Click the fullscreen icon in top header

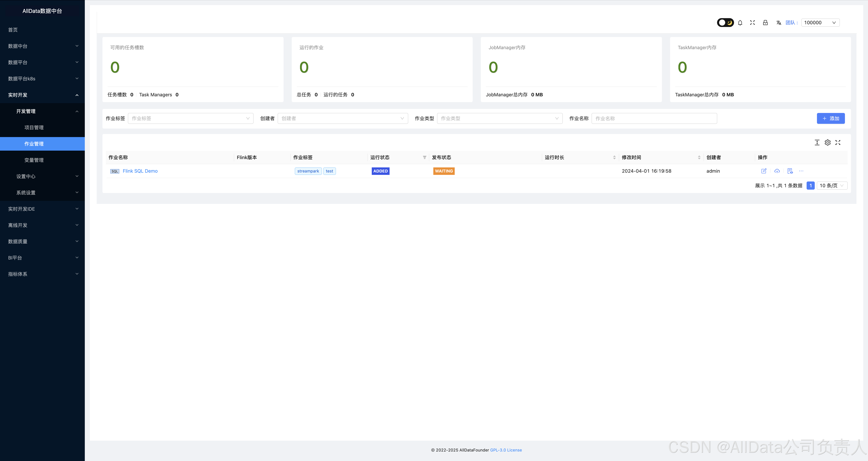pyautogui.click(x=753, y=23)
